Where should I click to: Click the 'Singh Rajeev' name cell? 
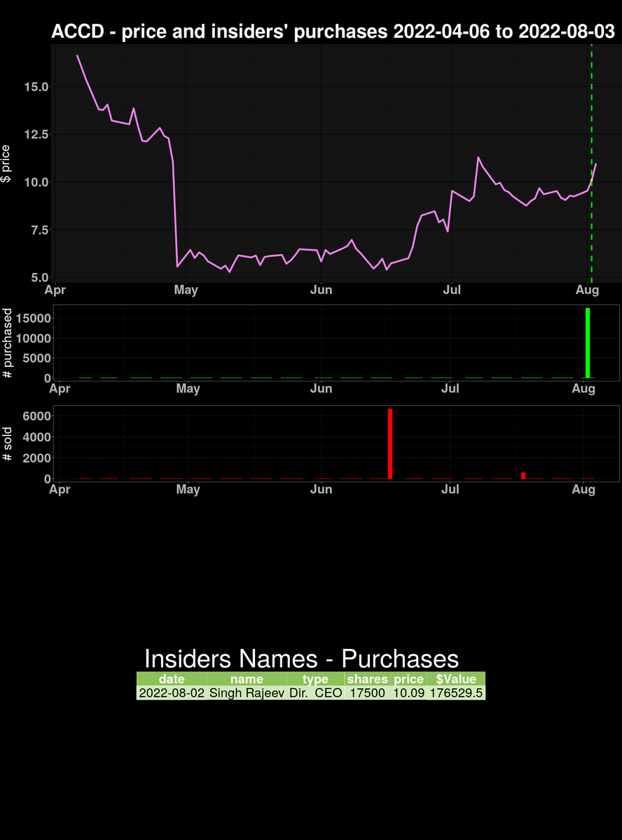pos(247,693)
